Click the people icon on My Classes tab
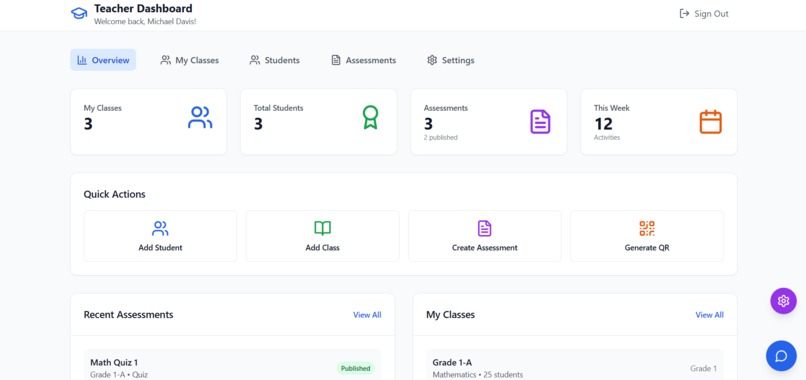This screenshot has width=806, height=380. click(166, 60)
